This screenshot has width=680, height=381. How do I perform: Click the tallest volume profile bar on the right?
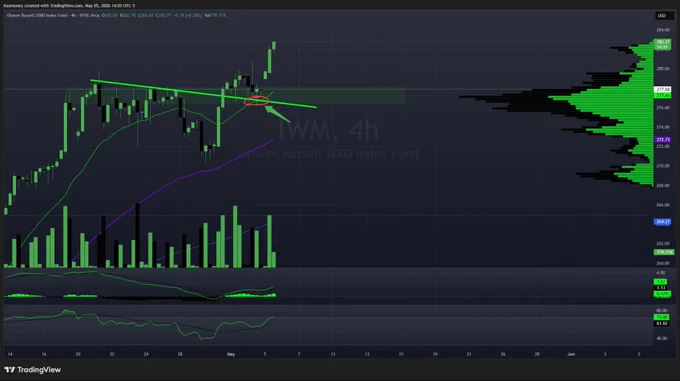(x=556, y=97)
